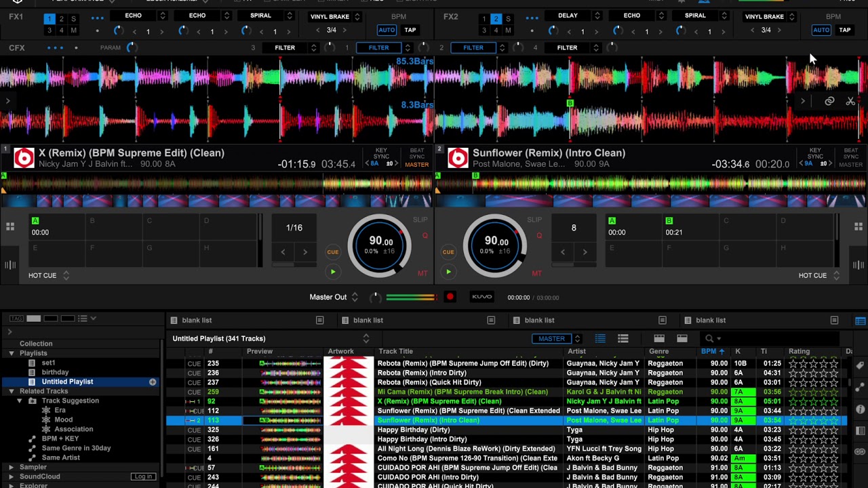Viewport: 868px width, 488px height.
Task: Click the Master Out level knob
Action: [x=375, y=297]
